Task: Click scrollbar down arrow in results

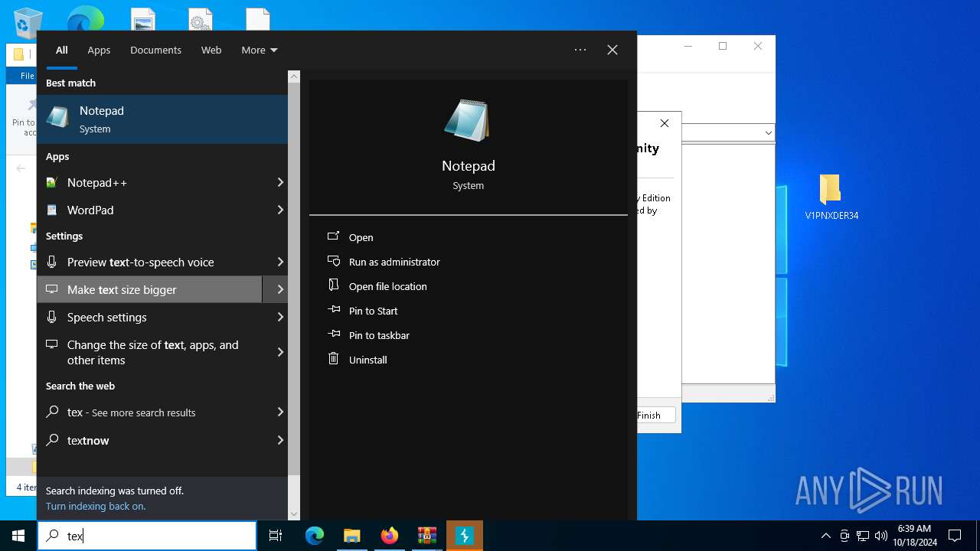Action: tap(294, 514)
